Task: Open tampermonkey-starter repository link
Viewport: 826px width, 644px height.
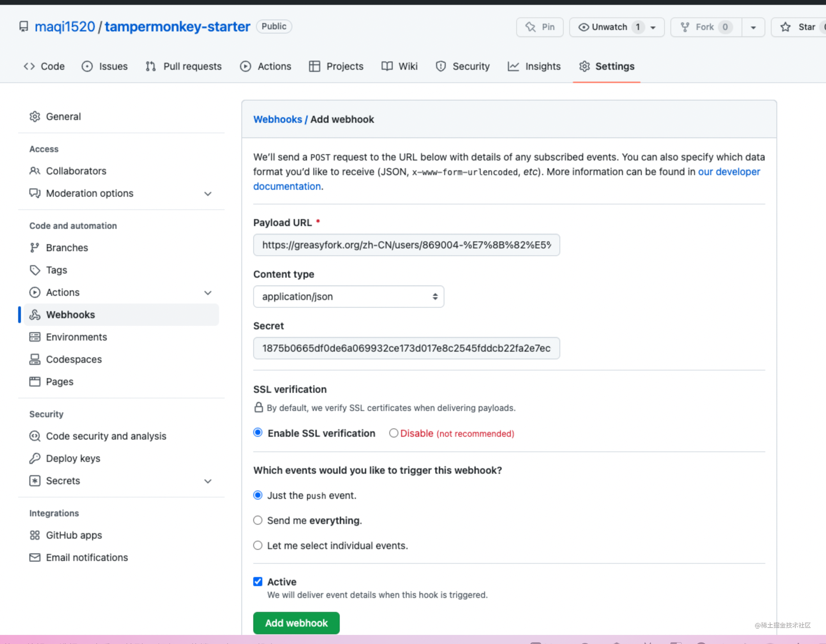Action: (x=178, y=27)
